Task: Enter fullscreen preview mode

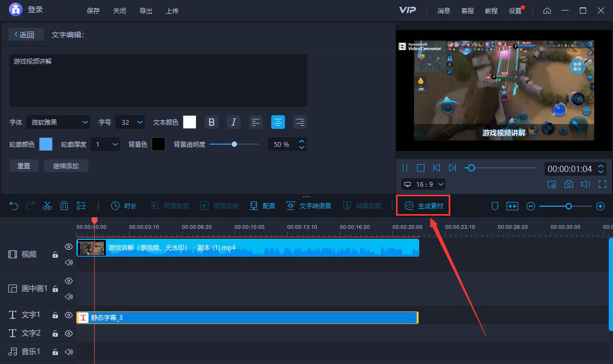Action: [x=602, y=184]
